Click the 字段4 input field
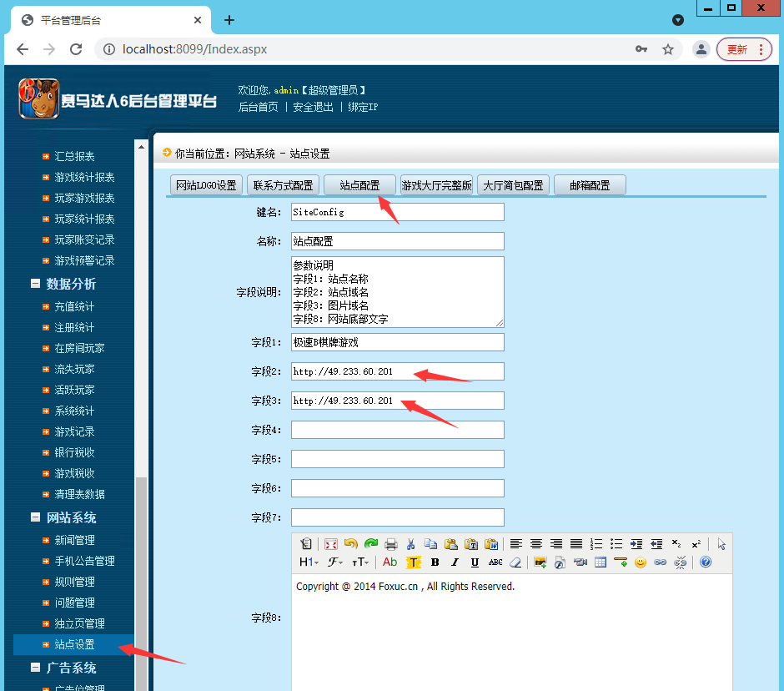The height and width of the screenshot is (691, 784). point(397,429)
